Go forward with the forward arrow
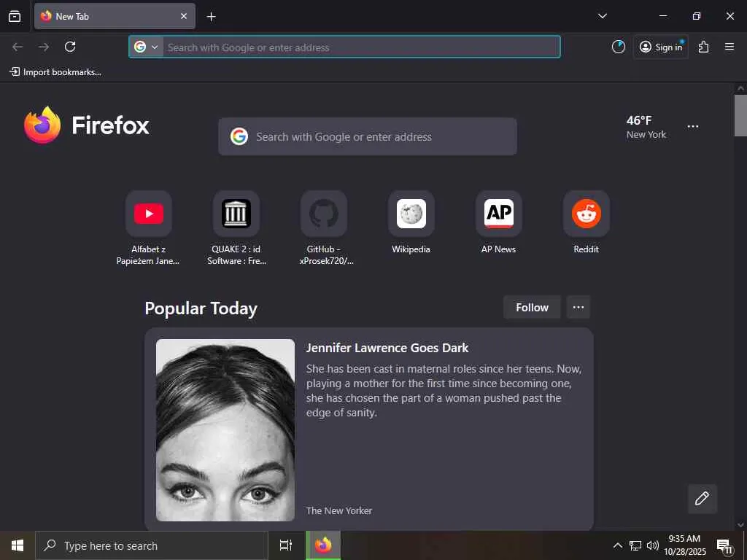The image size is (747, 560). point(44,47)
